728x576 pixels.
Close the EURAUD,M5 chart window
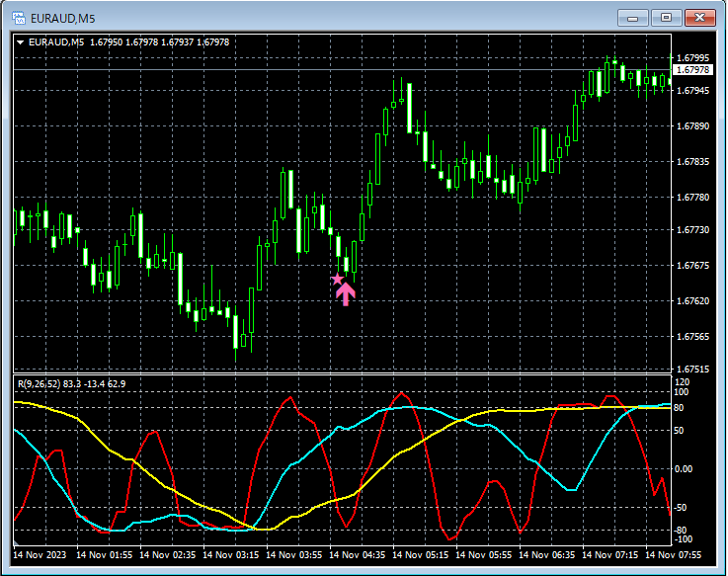699,18
